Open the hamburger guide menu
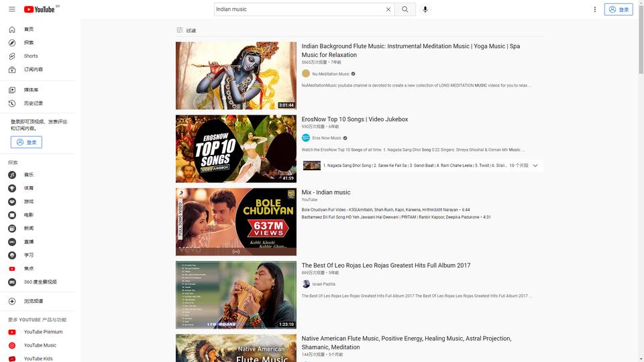The height and width of the screenshot is (362, 644). (12, 9)
